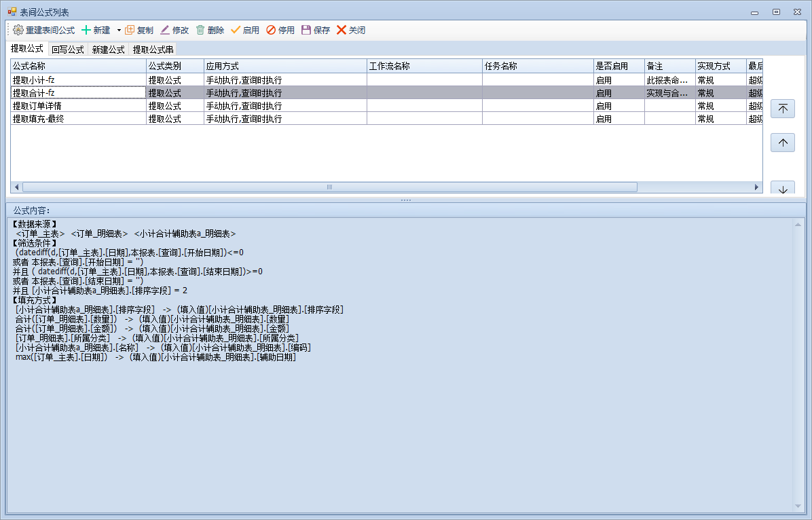Save using the 保存 disk icon
The image size is (812, 520).
(x=306, y=31)
